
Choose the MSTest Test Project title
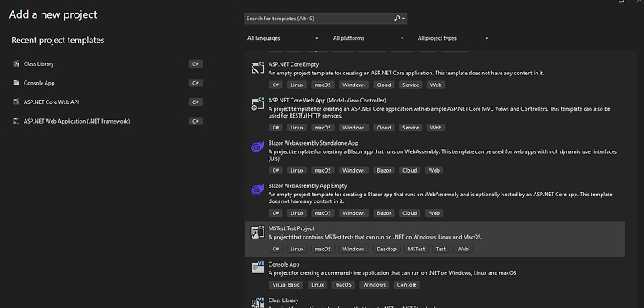pyautogui.click(x=291, y=228)
